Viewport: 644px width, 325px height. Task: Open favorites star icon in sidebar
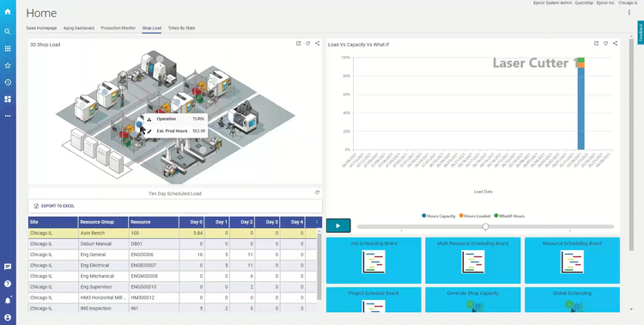[8, 65]
